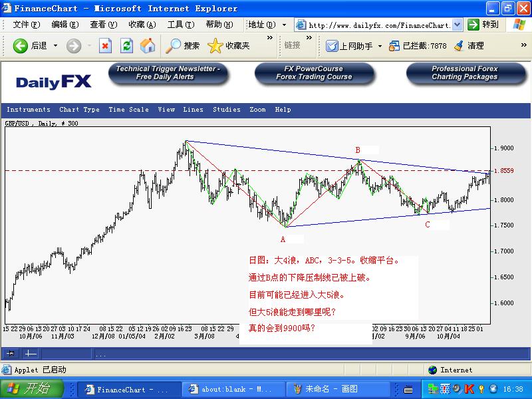Viewport: 532px width, 399px height.
Task: Click the system clock 16:38
Action: [513, 389]
